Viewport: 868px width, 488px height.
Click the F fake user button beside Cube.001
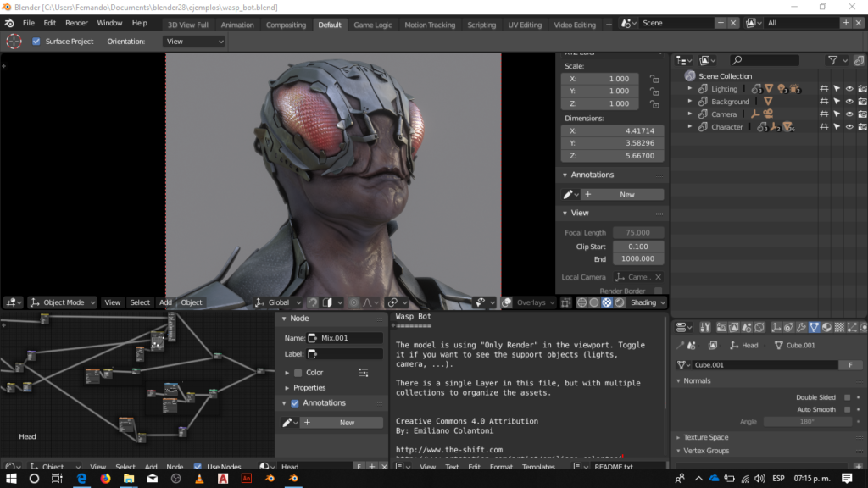coord(849,364)
